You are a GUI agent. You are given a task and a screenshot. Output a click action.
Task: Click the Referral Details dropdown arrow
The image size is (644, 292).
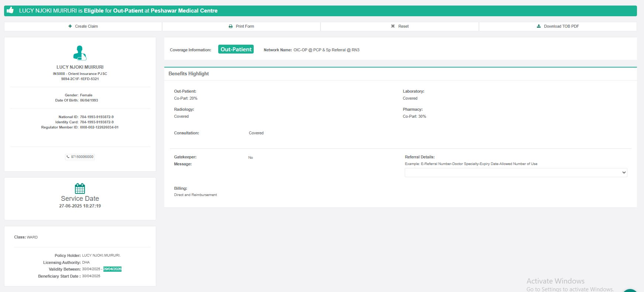click(624, 172)
